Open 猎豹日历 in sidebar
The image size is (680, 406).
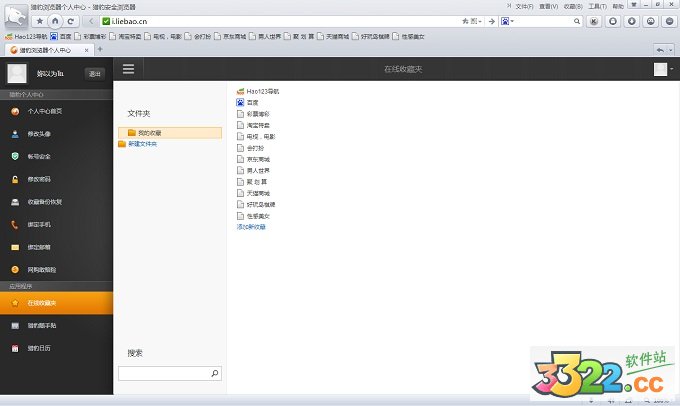click(x=56, y=348)
